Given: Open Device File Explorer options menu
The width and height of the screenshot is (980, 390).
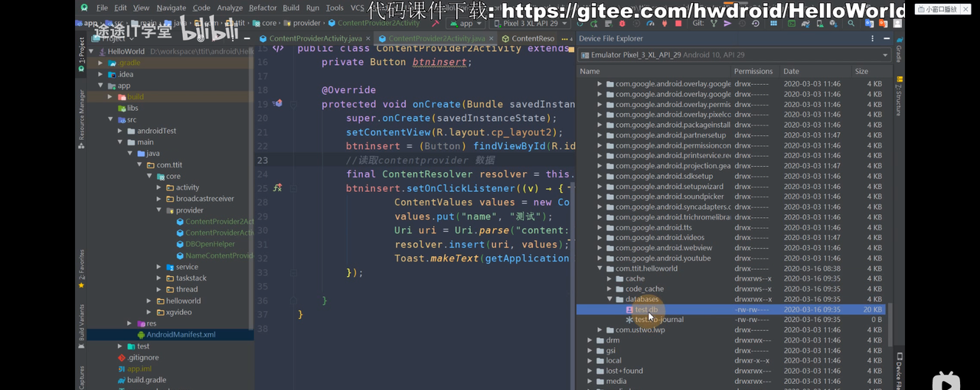Looking at the screenshot, I should point(872,38).
